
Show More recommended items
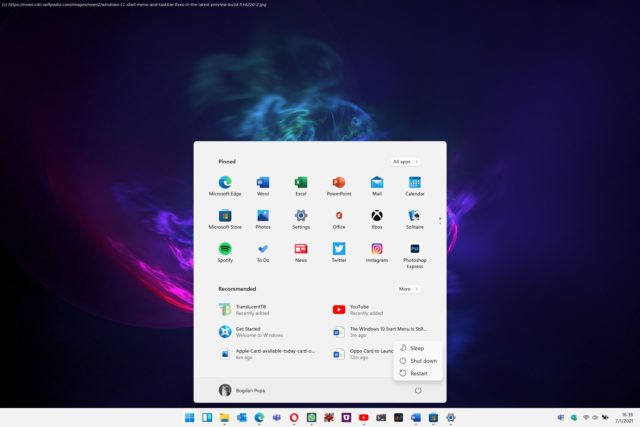click(408, 289)
